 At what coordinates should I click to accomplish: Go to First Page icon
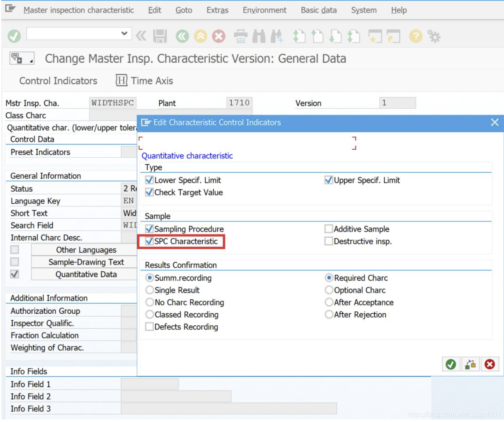(x=299, y=37)
